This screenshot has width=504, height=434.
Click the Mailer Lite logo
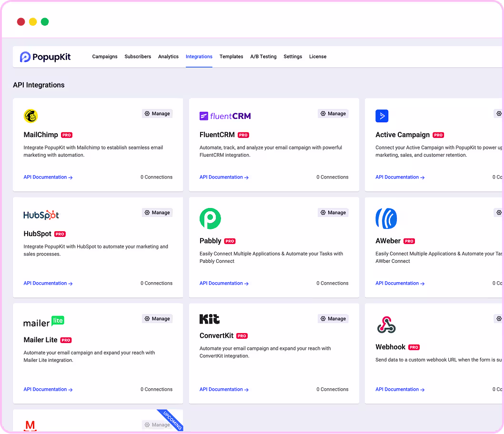pyautogui.click(x=44, y=322)
